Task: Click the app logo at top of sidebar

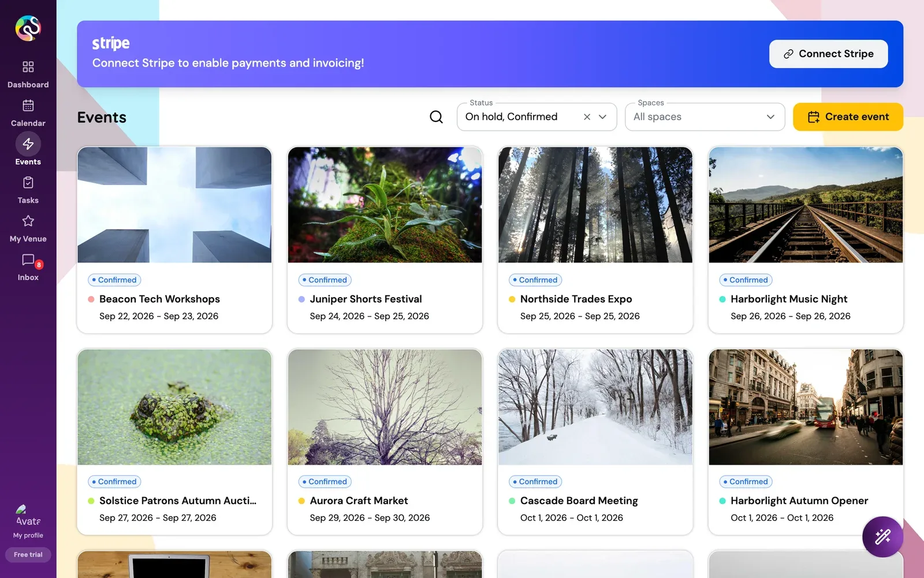Action: point(28,28)
